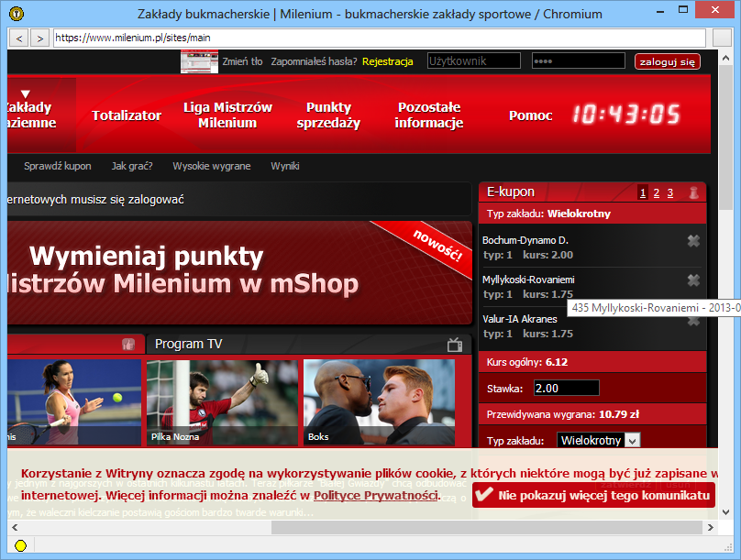Click the mShop promotional banner
The width and height of the screenshot is (741, 560).
point(239,272)
